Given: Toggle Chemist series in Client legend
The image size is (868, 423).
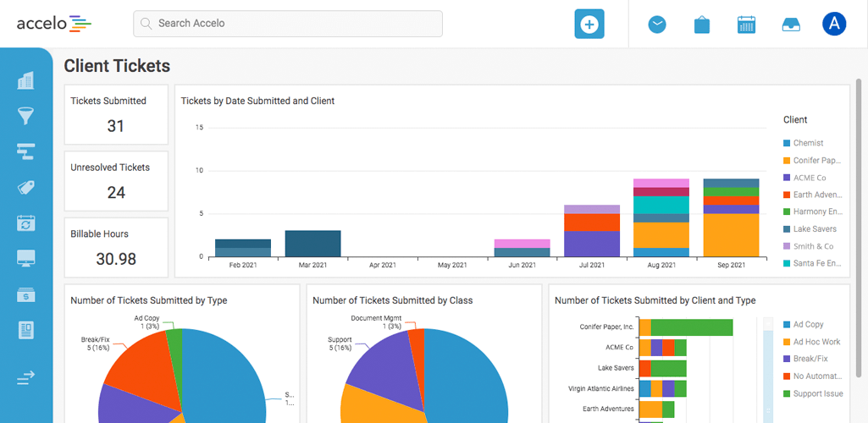Looking at the screenshot, I should coord(807,143).
